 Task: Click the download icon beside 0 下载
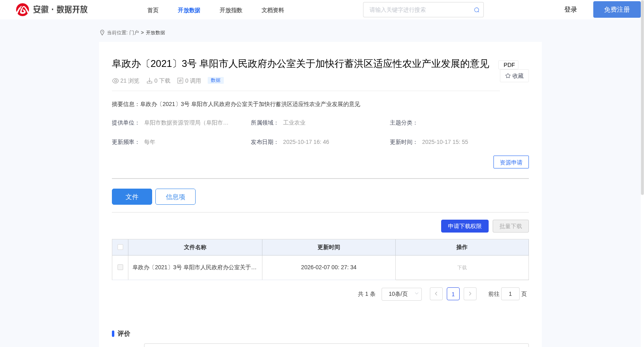click(x=149, y=81)
